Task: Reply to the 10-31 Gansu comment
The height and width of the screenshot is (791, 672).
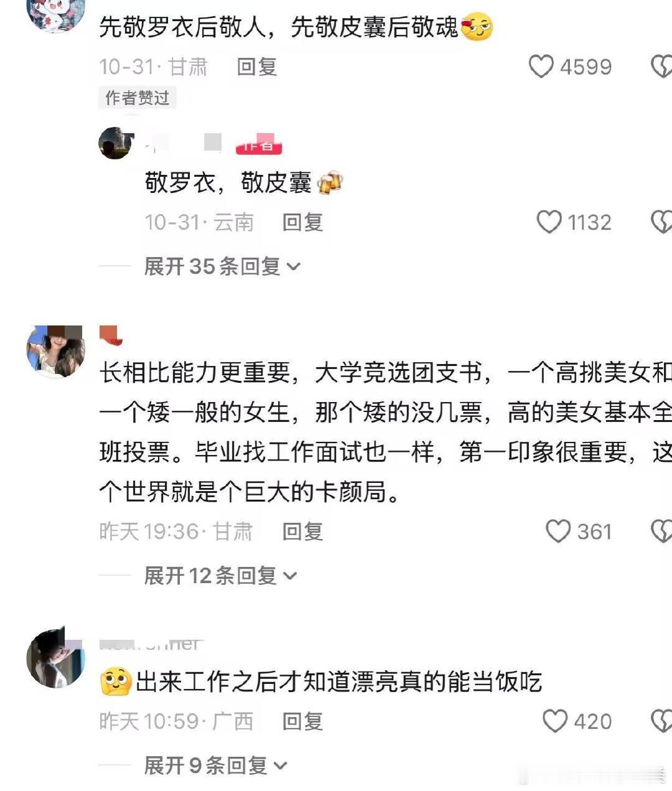Action: tap(257, 67)
